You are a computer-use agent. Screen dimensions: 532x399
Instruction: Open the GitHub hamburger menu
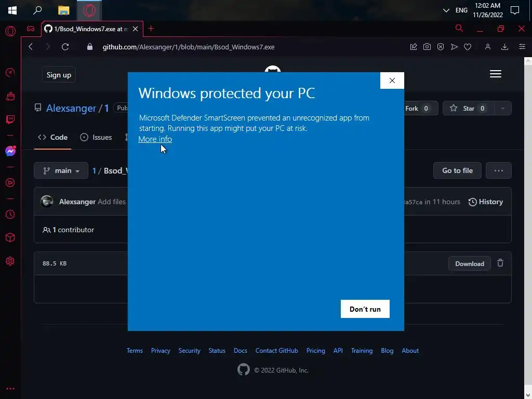(x=495, y=74)
